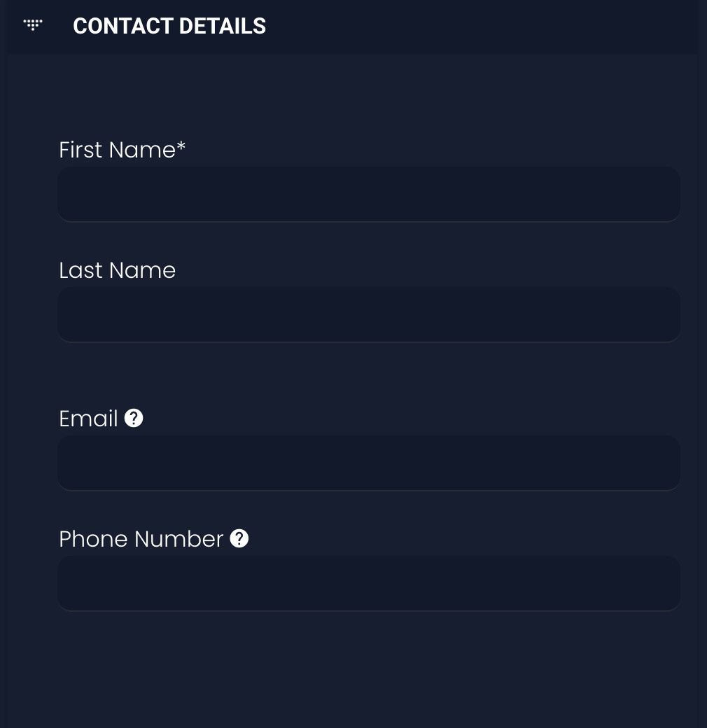The height and width of the screenshot is (728, 707).
Task: Click the word CONTACT in the header
Action: (x=122, y=26)
